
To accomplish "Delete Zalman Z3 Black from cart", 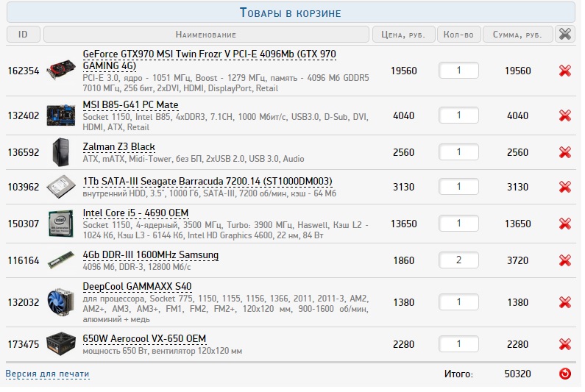I will click(565, 152).
